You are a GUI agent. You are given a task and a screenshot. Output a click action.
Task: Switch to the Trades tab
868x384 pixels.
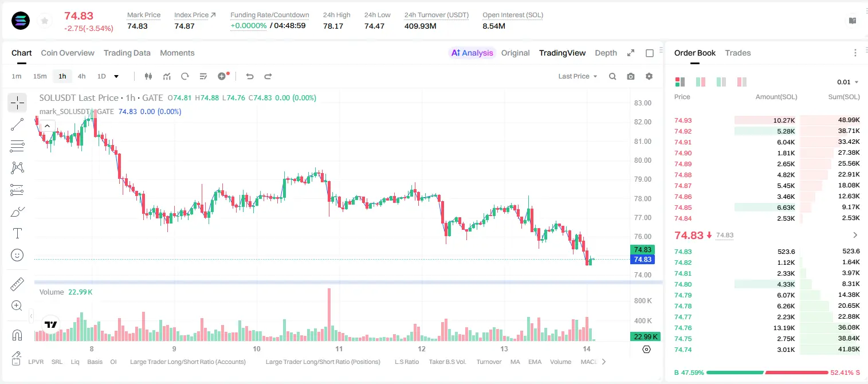coord(737,53)
